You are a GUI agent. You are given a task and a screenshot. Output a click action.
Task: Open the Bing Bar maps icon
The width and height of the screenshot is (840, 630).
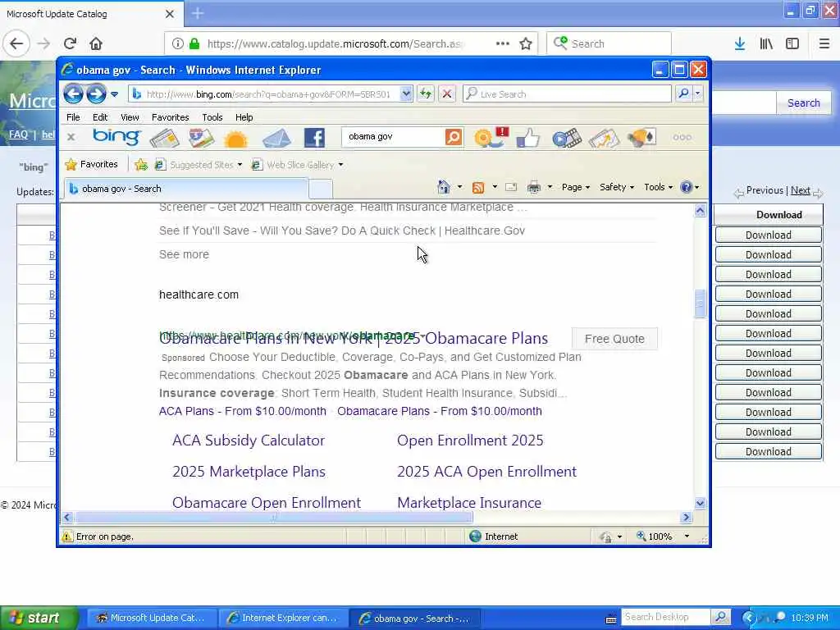[x=202, y=138]
